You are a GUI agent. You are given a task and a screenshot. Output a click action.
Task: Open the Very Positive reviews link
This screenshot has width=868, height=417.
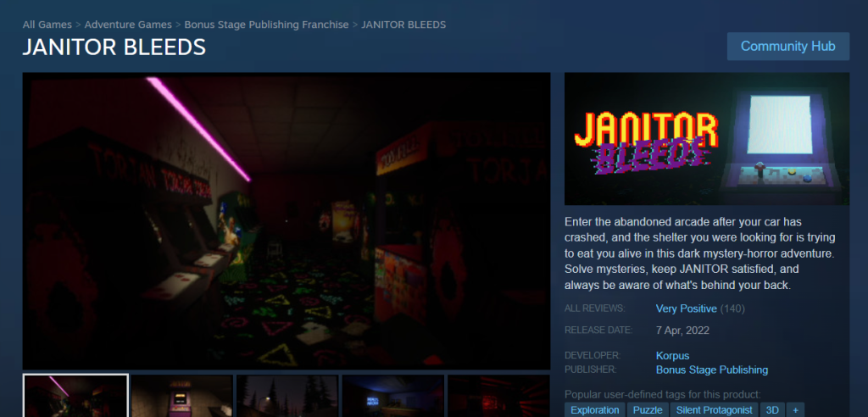coord(686,309)
